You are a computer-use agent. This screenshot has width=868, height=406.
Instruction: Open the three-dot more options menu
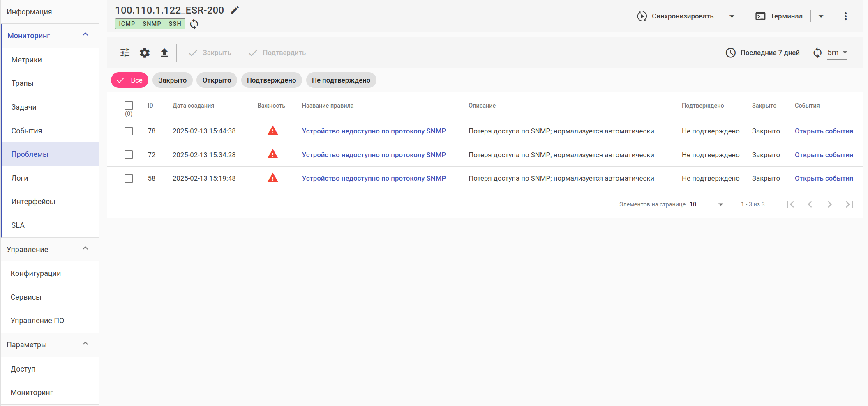tap(845, 16)
